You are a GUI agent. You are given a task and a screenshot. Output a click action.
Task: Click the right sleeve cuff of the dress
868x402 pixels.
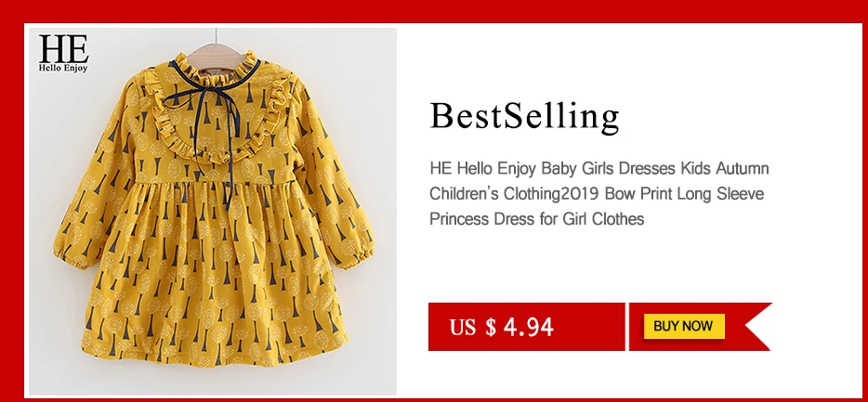[357, 255]
